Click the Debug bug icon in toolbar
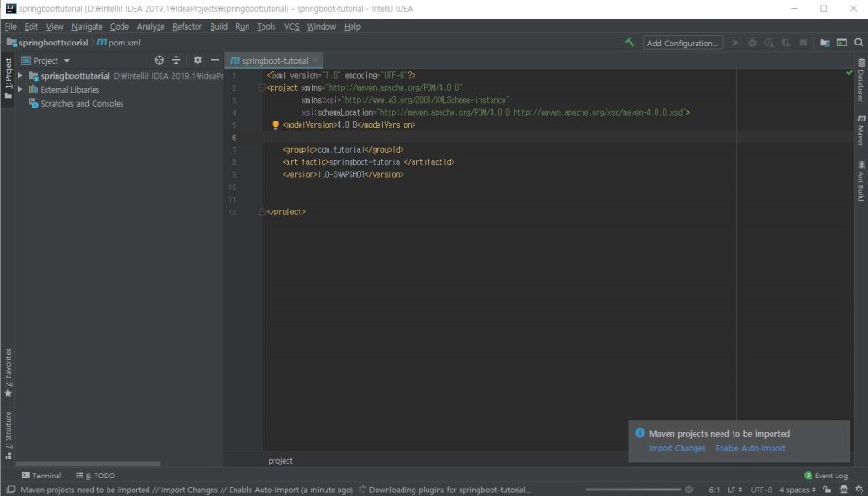Image resolution: width=868 pixels, height=496 pixels. (752, 43)
